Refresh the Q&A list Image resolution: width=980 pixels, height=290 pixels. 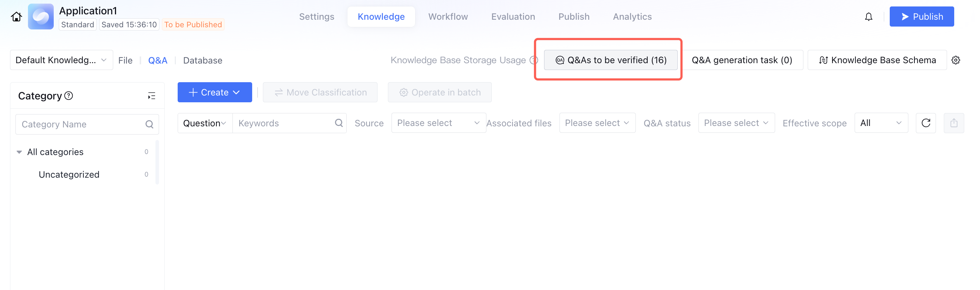coord(926,123)
